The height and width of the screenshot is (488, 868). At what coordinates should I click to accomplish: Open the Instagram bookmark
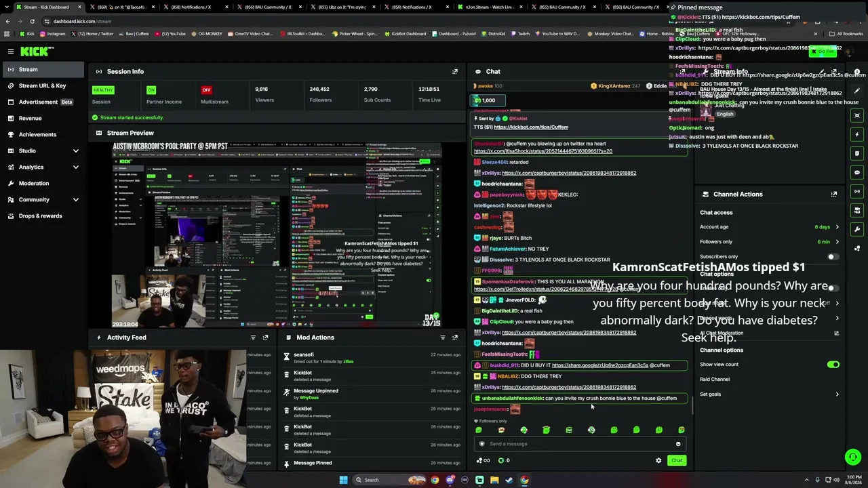[53, 34]
